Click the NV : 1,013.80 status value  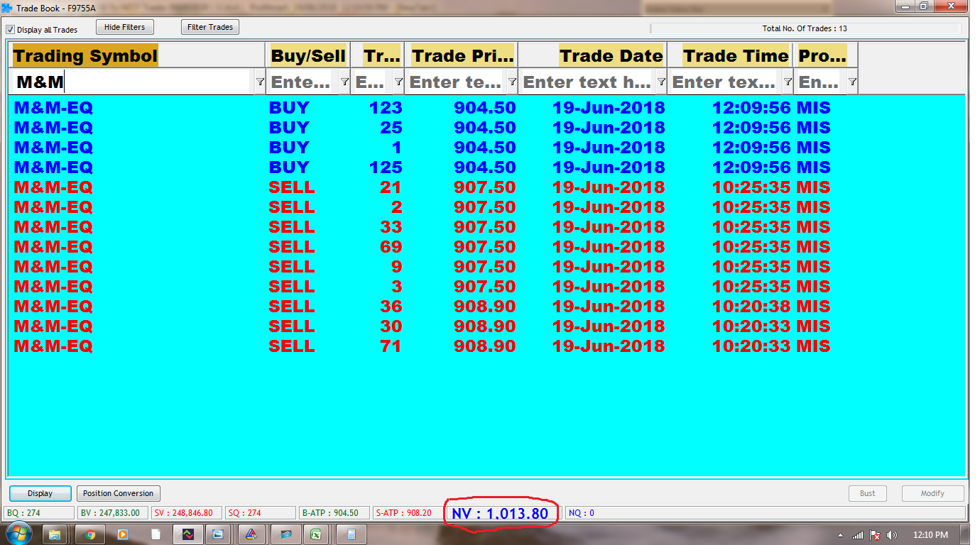click(x=501, y=513)
